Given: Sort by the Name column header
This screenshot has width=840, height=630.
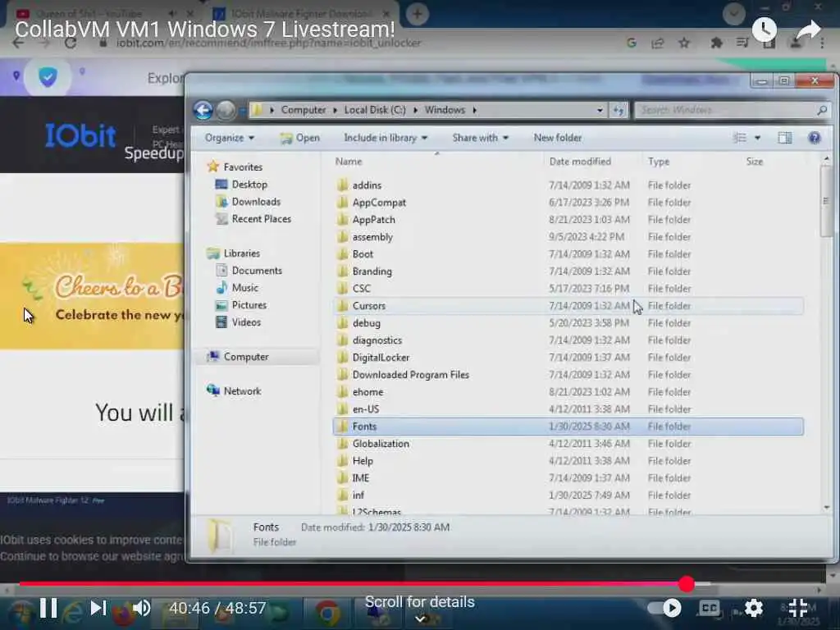Looking at the screenshot, I should tap(348, 162).
